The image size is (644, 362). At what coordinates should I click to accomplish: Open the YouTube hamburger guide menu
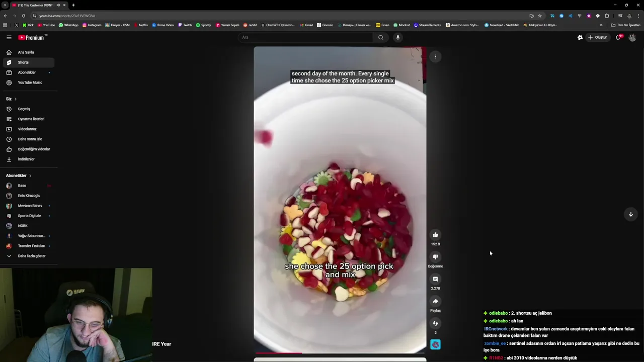[x=9, y=37]
